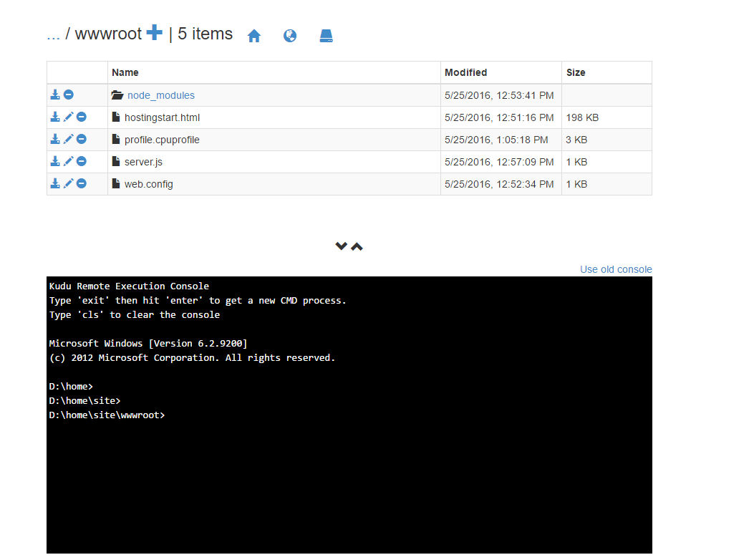Switch to the old console
Image resolution: width=749 pixels, height=560 pixels.
(x=615, y=269)
